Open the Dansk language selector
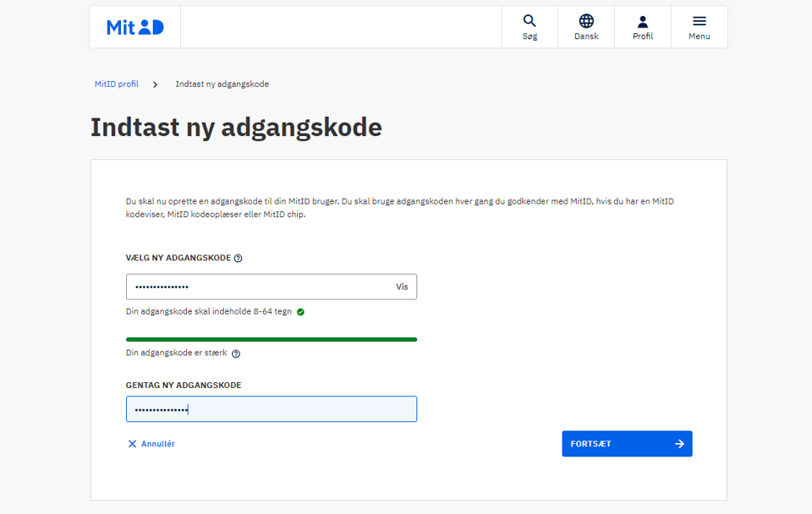The image size is (812, 514). [x=586, y=36]
